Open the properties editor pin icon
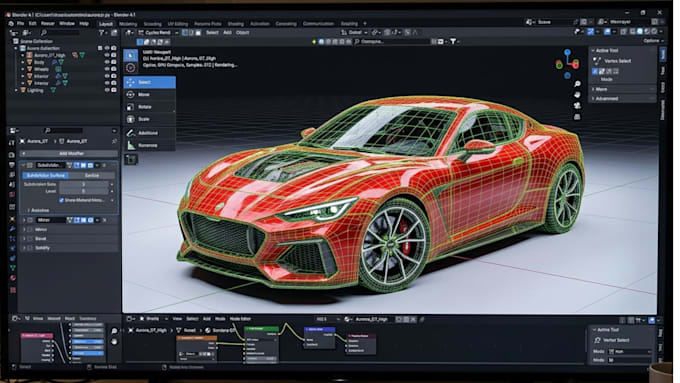 [114, 141]
